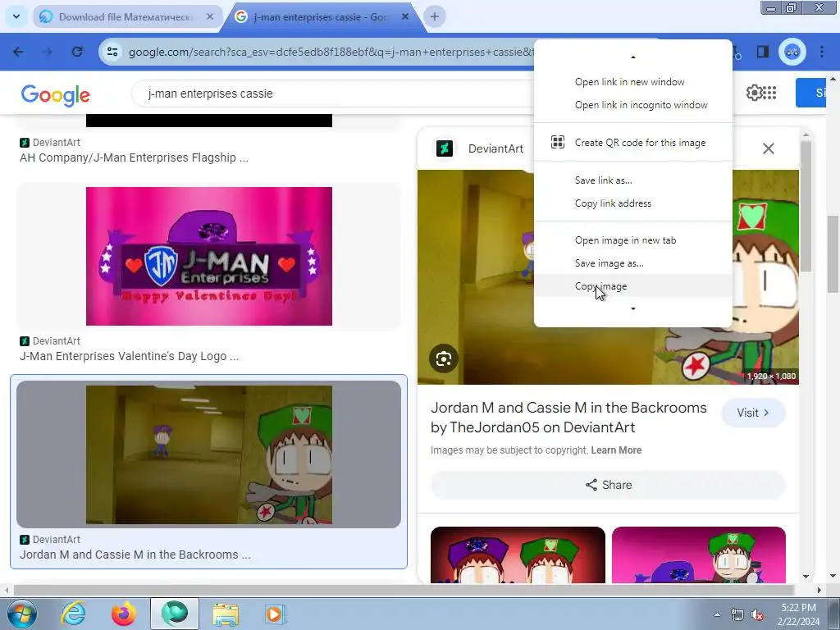Open the browser side panel icon
The width and height of the screenshot is (840, 630).
coord(762,52)
